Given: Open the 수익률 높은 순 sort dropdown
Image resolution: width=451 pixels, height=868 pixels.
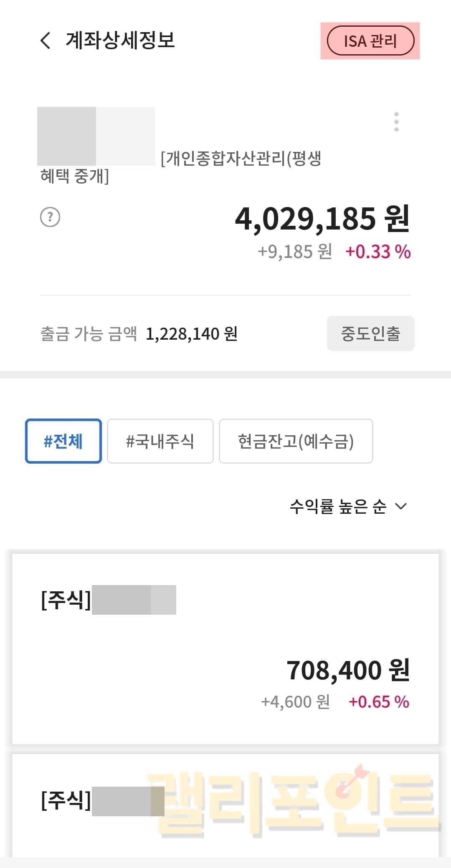Looking at the screenshot, I should pos(347,506).
